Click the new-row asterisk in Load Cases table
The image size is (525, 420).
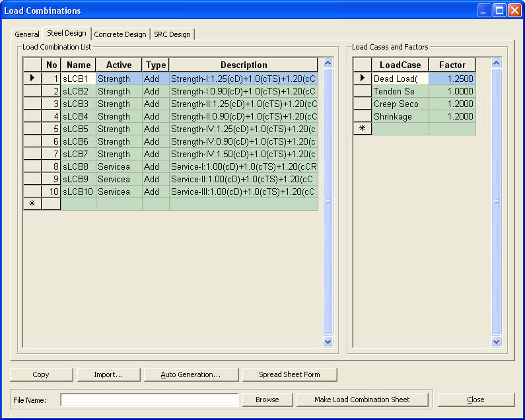click(362, 129)
